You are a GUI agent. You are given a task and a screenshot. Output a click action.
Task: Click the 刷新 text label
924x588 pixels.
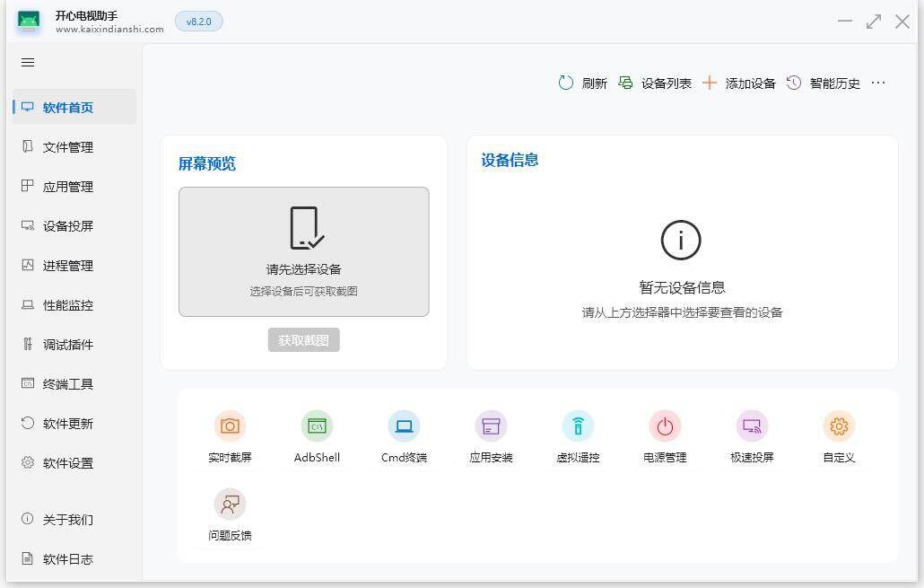click(x=594, y=83)
